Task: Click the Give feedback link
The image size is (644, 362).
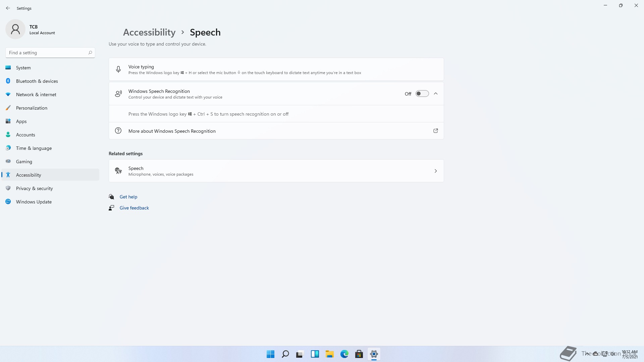Action: coord(134,208)
